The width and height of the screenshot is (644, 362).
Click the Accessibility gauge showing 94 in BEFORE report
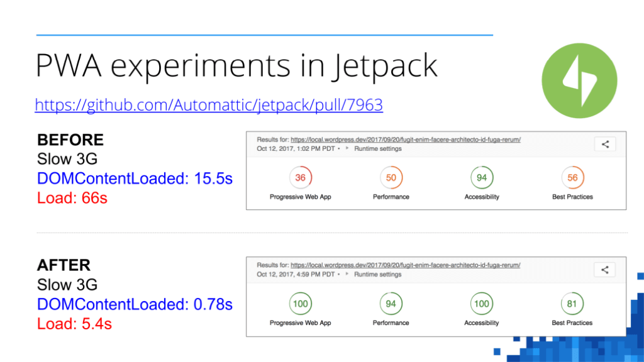481,178
